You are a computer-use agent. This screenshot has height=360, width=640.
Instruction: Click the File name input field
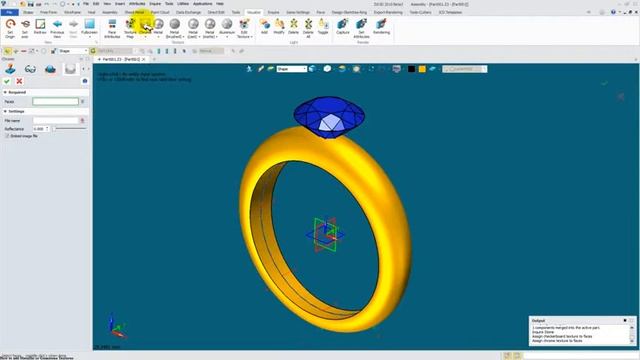[x=56, y=120]
